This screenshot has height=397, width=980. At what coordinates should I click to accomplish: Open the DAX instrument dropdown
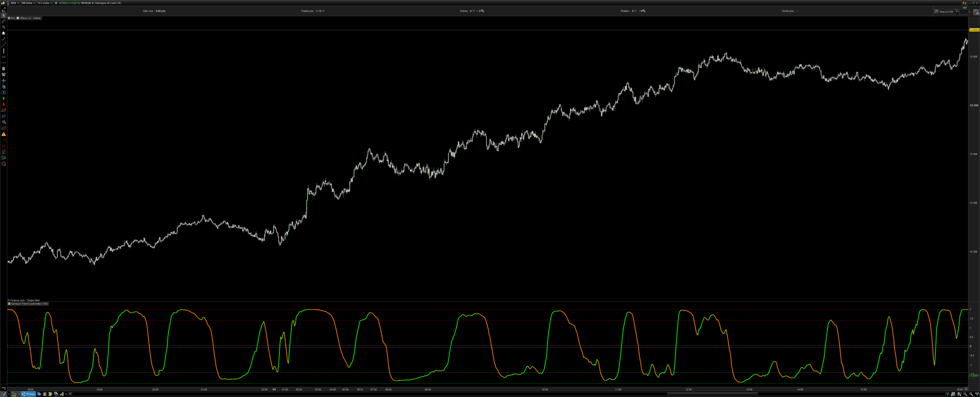(15, 3)
